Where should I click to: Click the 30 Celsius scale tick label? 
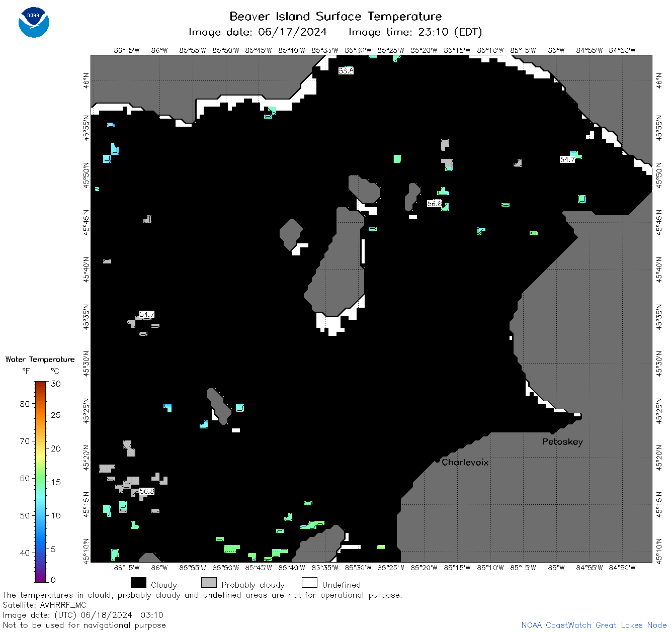56,384
